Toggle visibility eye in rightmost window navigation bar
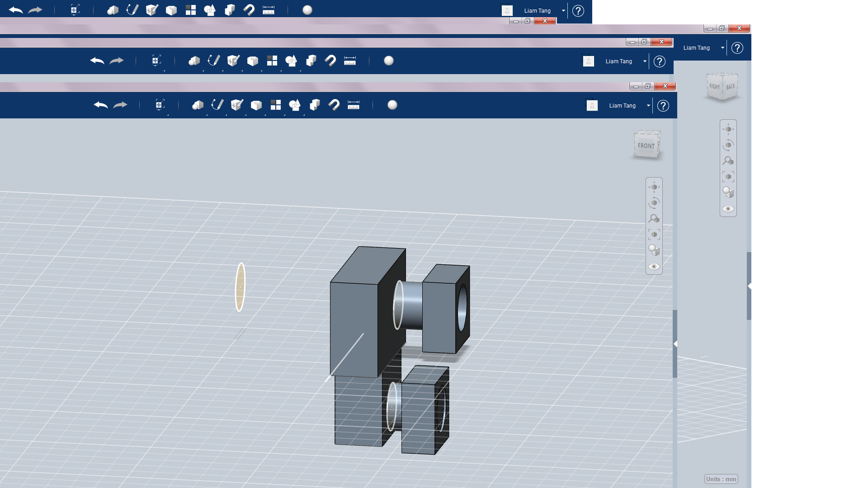Viewport: 868px width, 488px height. (728, 209)
